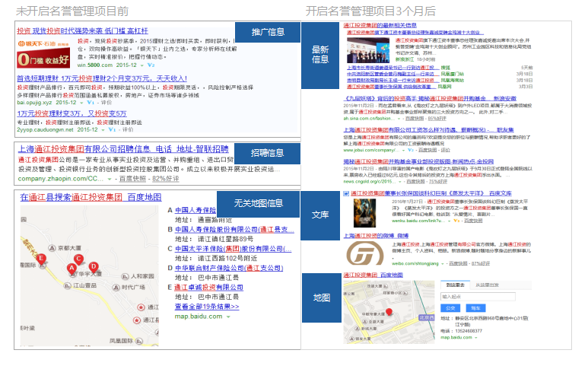Click the red pin on the Jing'an map
588x366 pixels.
(389, 312)
